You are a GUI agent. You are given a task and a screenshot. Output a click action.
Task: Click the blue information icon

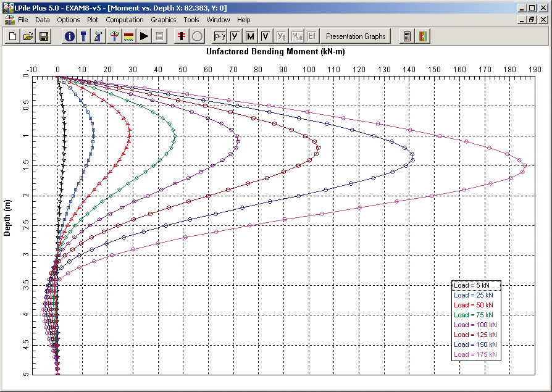[69, 36]
